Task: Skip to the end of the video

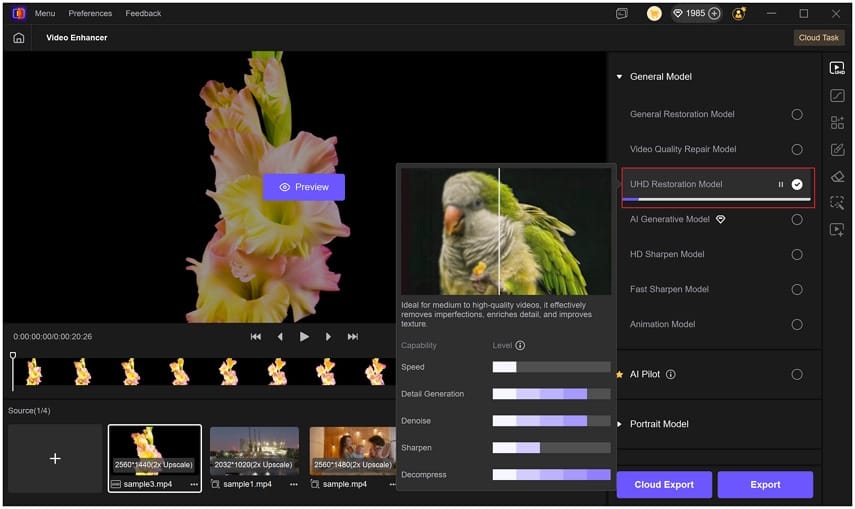Action: click(x=353, y=337)
